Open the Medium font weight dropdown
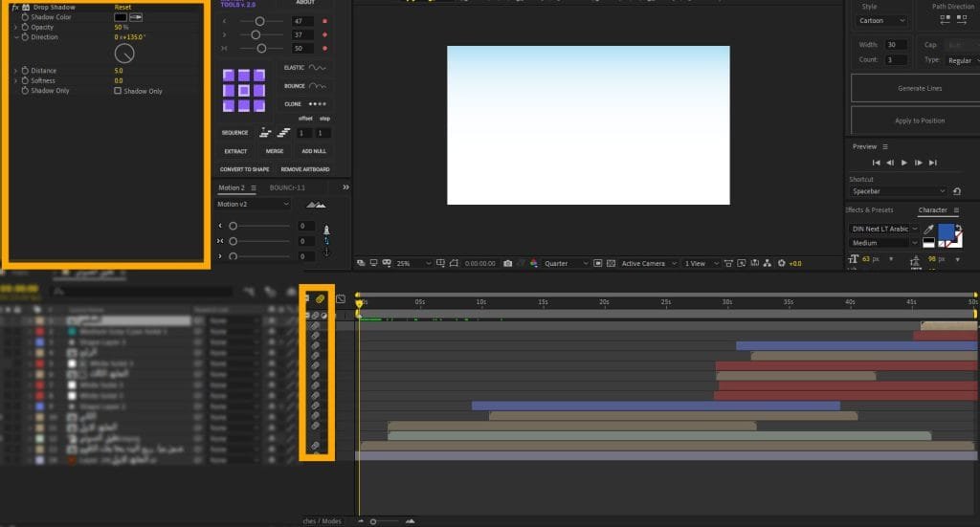Screen dimensions: 980x527 (884, 243)
